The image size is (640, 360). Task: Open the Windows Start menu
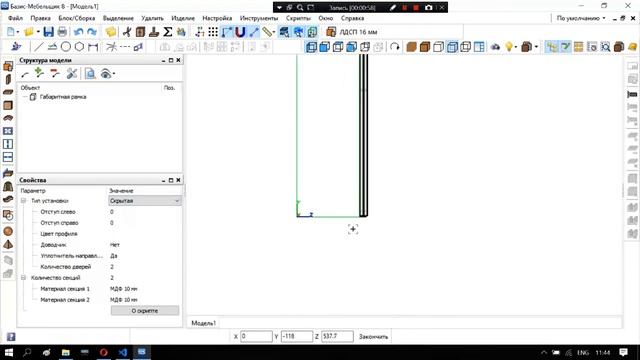pyautogui.click(x=9, y=352)
